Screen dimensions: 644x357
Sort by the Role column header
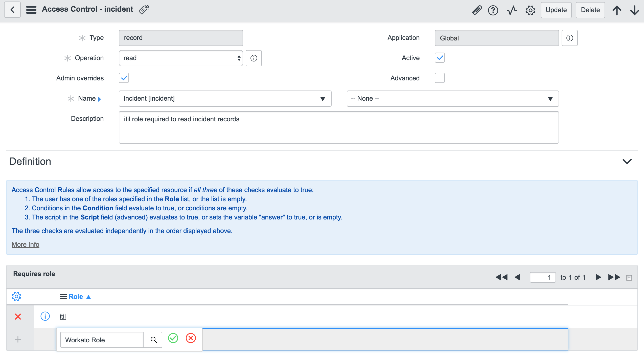point(75,296)
